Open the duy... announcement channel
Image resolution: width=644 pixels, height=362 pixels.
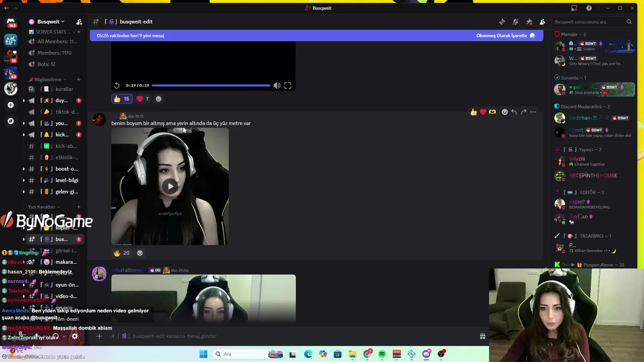pos(54,101)
